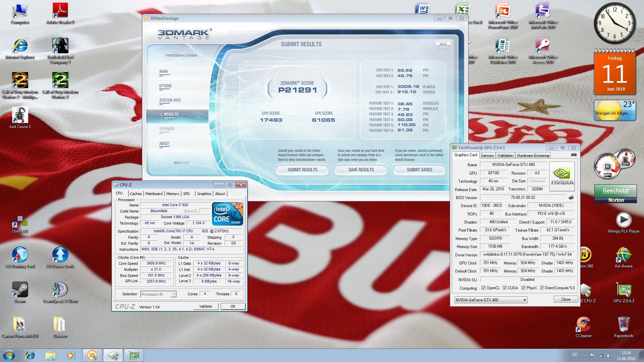Open Ad-Aware desktop shortcut
Image resolution: width=644 pixels, height=362 pixels.
click(x=624, y=258)
